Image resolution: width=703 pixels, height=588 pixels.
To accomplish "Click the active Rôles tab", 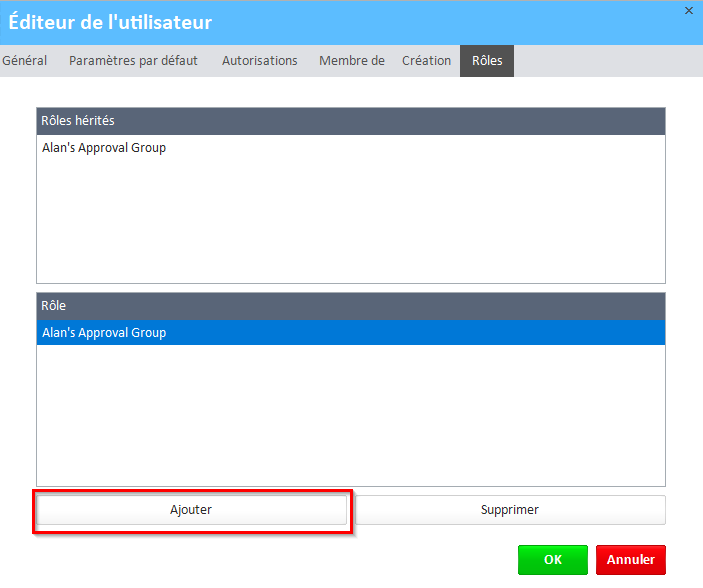I will pos(487,61).
